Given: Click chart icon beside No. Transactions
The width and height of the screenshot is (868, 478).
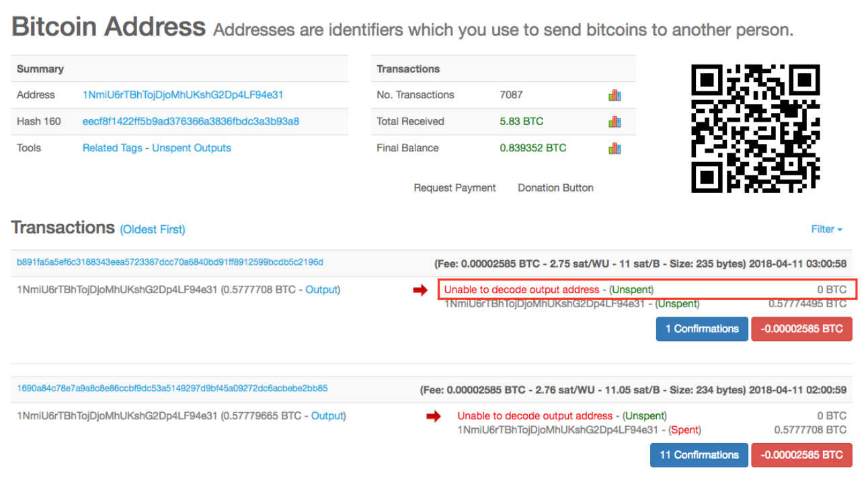Looking at the screenshot, I should coord(614,95).
